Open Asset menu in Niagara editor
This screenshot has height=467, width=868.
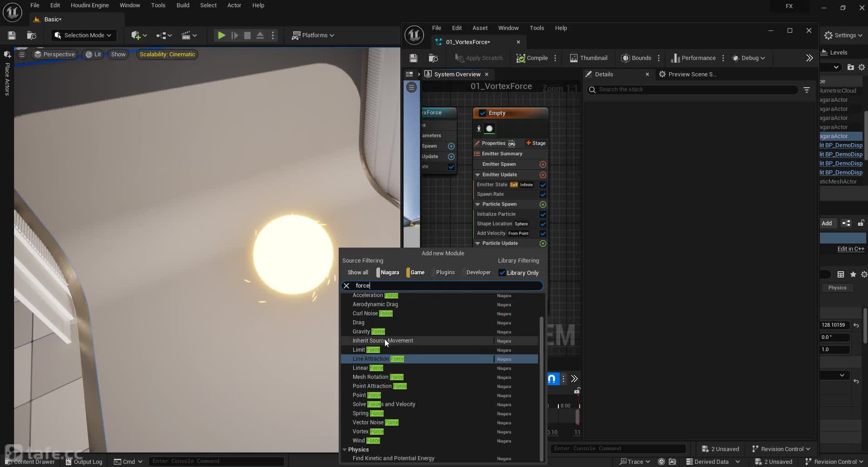(x=480, y=28)
